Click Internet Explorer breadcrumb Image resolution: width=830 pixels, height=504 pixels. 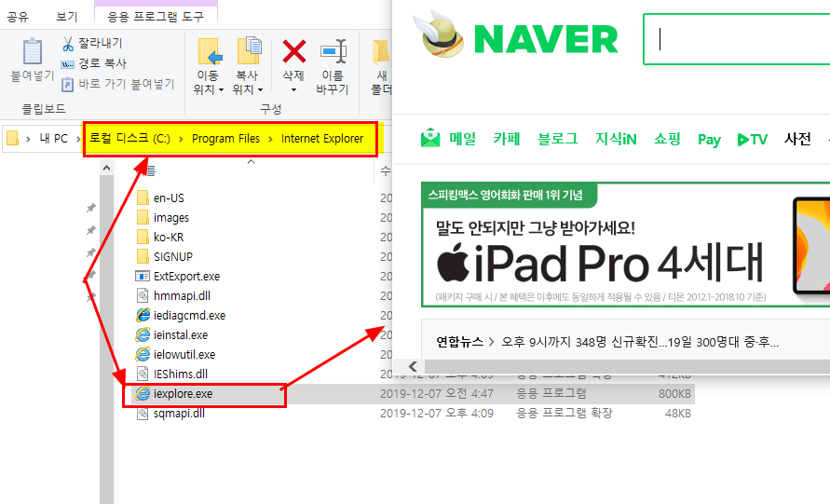tap(321, 139)
